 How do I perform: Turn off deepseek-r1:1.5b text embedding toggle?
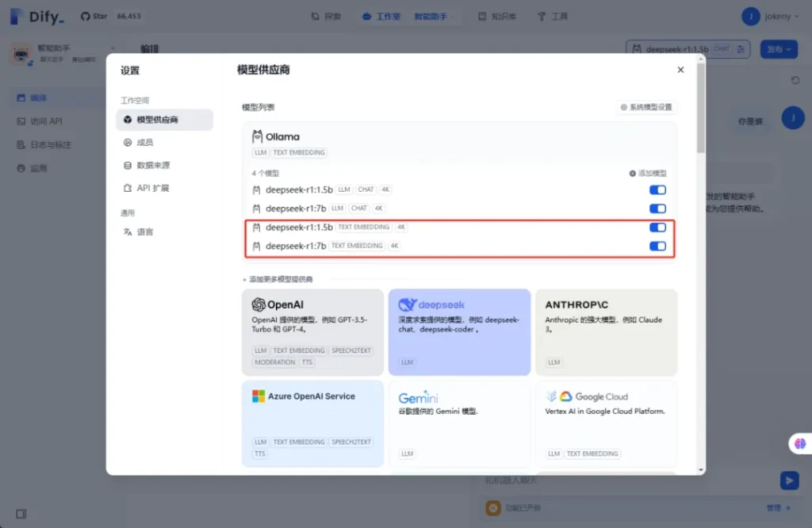pos(657,228)
